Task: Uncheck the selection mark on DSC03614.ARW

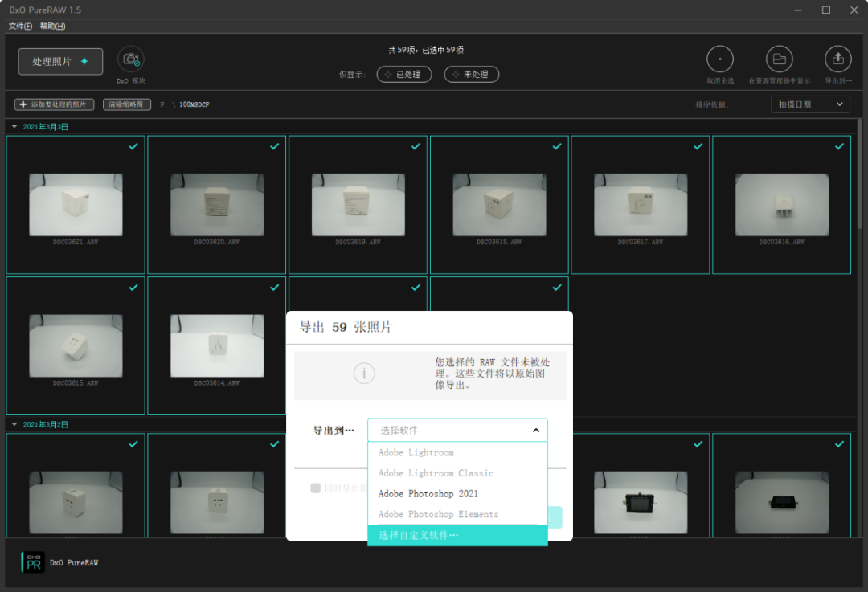Action: point(275,287)
